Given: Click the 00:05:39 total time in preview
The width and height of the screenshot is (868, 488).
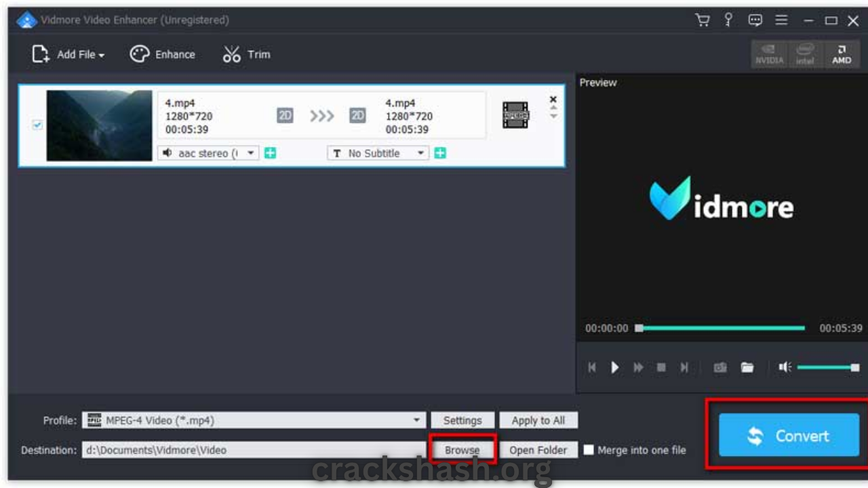Looking at the screenshot, I should (x=841, y=328).
